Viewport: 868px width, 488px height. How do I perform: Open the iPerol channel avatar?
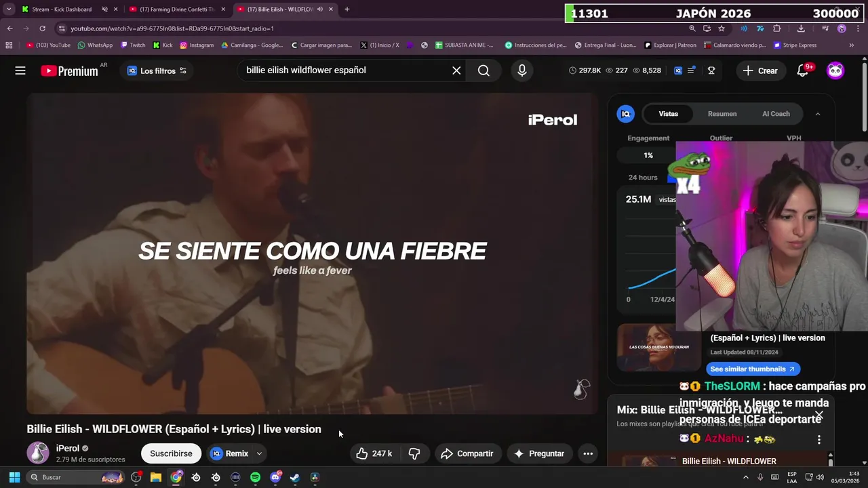point(38,453)
